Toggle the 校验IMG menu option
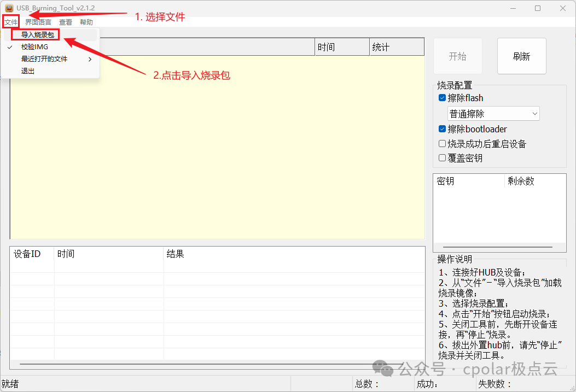The width and height of the screenshot is (576, 392). [51, 47]
